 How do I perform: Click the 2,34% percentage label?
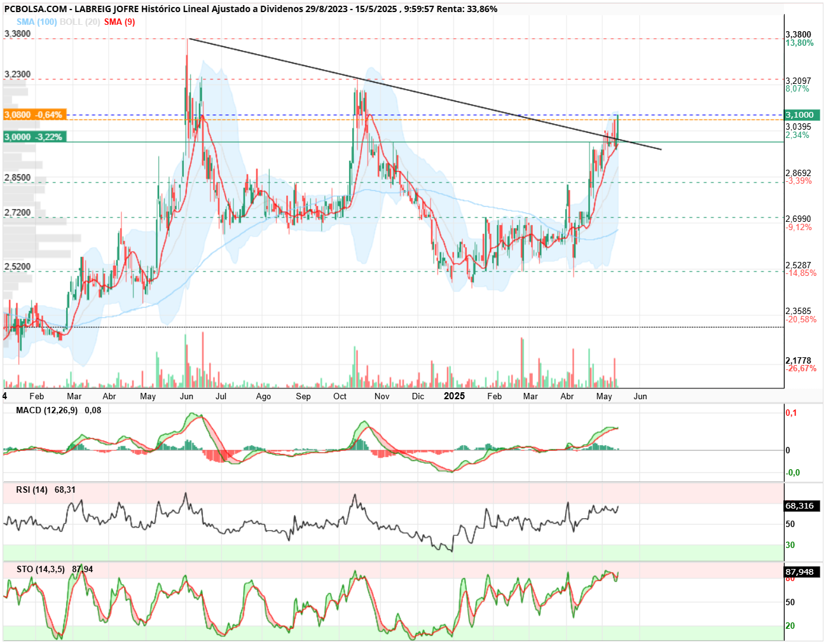797,135
